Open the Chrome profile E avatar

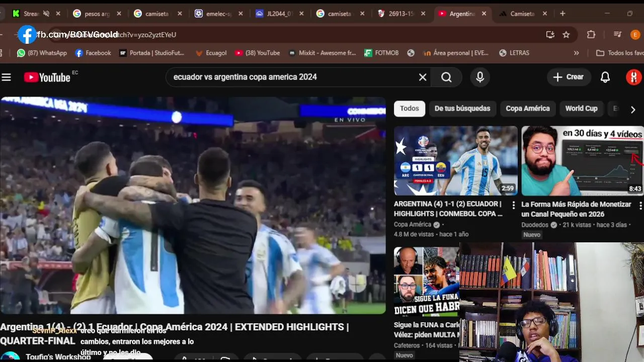(x=635, y=34)
